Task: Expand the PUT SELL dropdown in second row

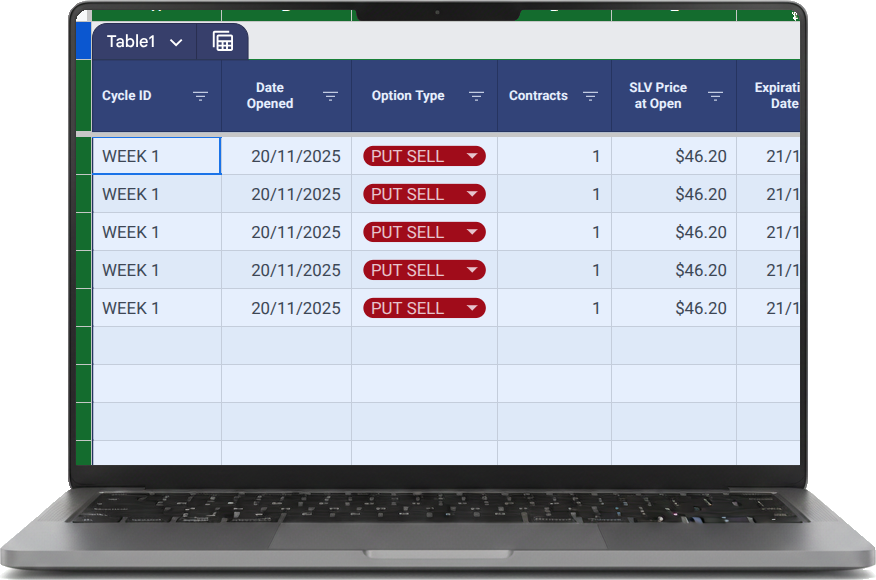Action: click(472, 194)
